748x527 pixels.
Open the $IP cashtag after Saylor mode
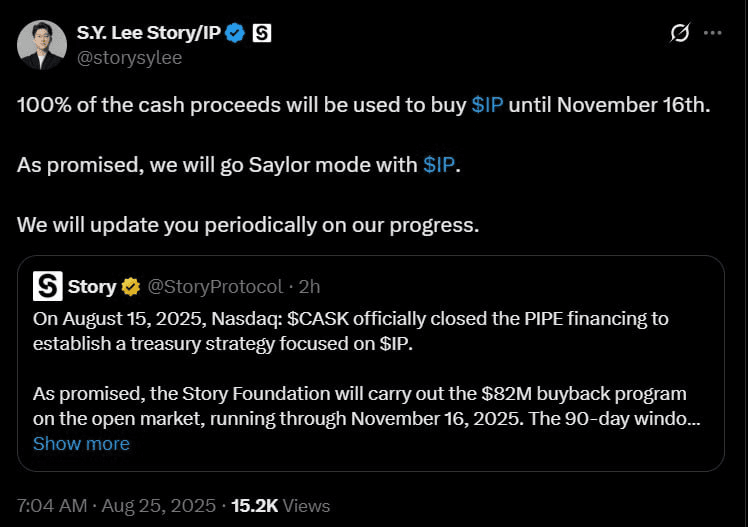(x=439, y=165)
